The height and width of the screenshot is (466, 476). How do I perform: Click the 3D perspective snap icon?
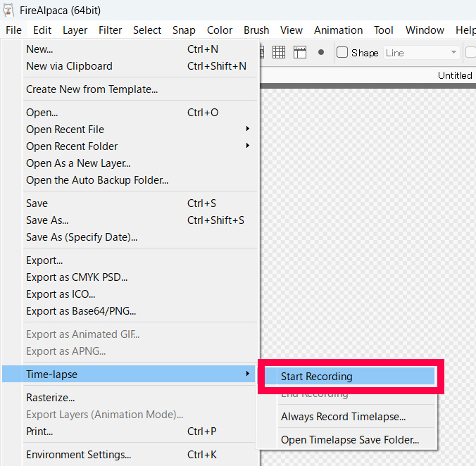click(x=300, y=52)
